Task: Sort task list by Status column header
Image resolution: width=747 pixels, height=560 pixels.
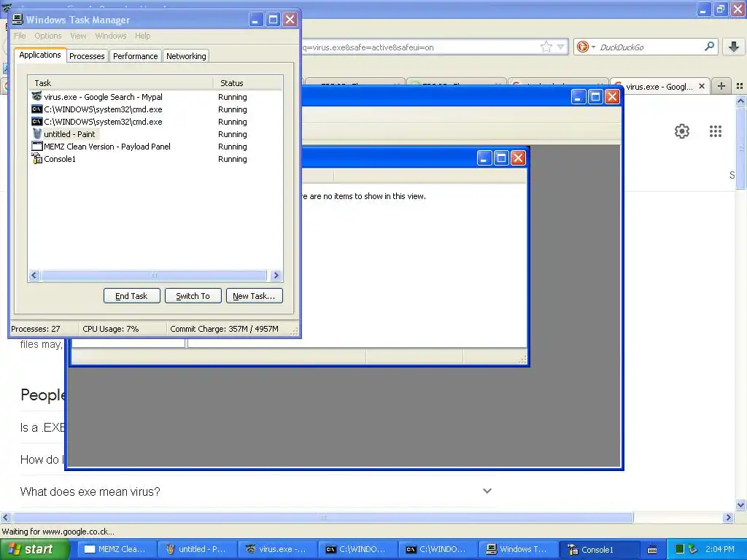Action: 248,83
